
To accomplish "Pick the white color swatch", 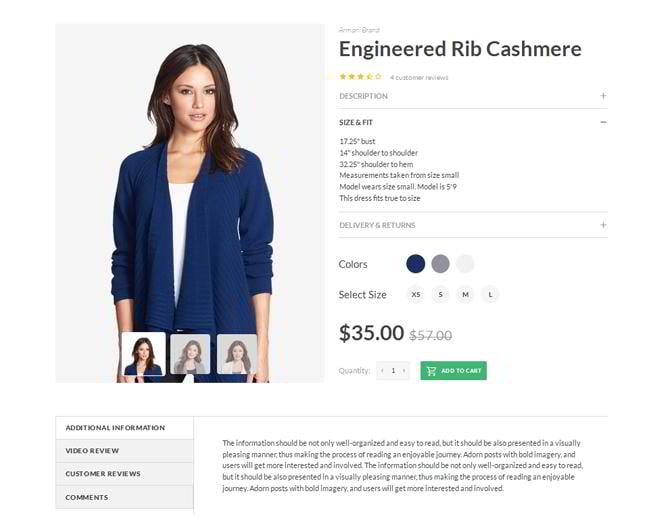I will point(465,264).
